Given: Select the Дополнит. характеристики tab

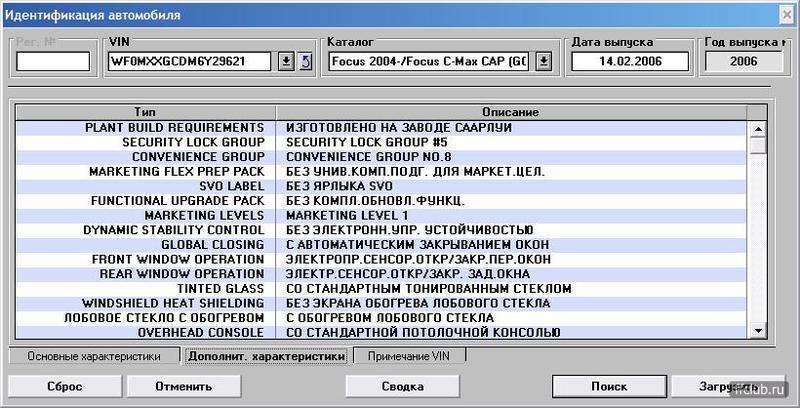Looking at the screenshot, I should pyautogui.click(x=266, y=356).
